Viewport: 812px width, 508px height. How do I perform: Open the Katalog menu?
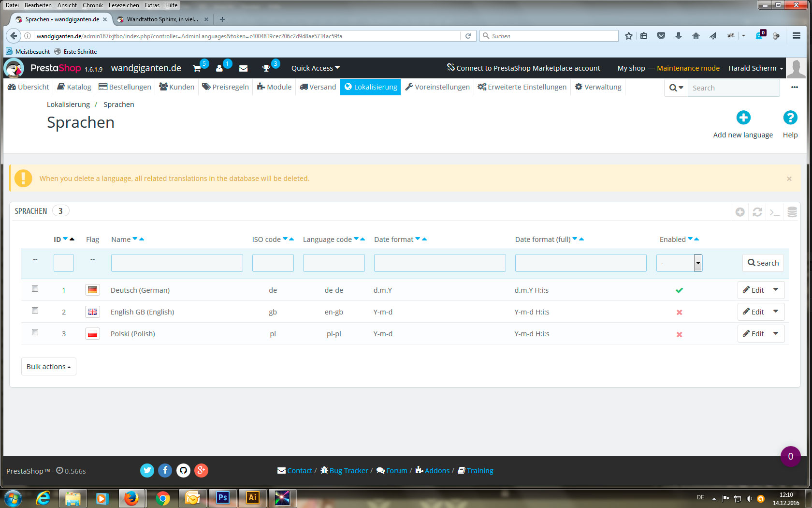point(74,87)
